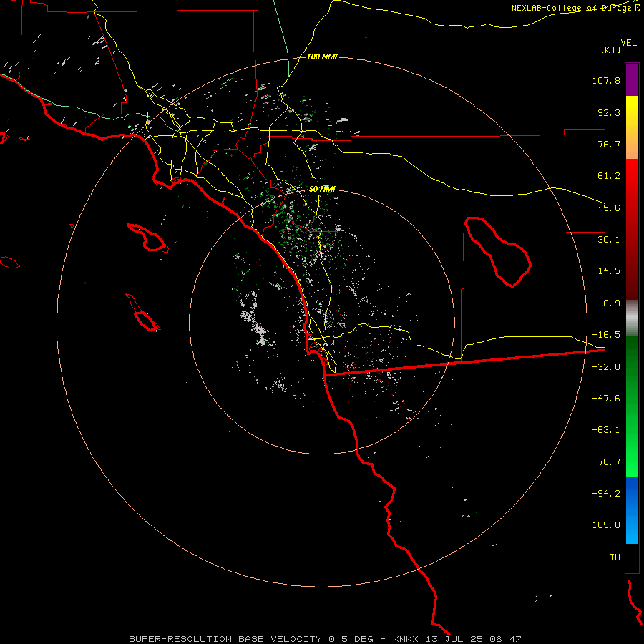
Task: Select the -0.9 scale value
Action: (x=609, y=303)
